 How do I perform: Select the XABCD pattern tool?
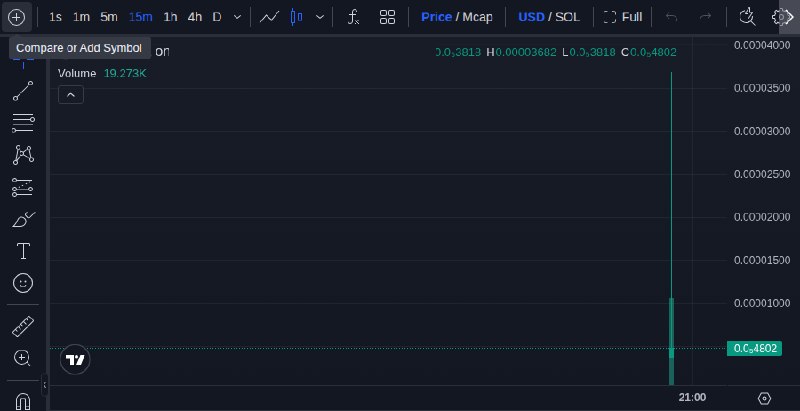point(23,155)
